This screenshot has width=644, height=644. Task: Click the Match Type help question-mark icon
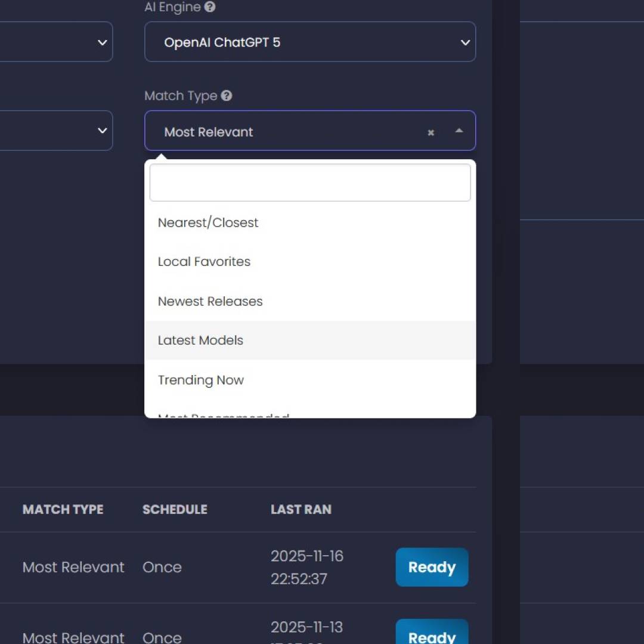tap(226, 95)
